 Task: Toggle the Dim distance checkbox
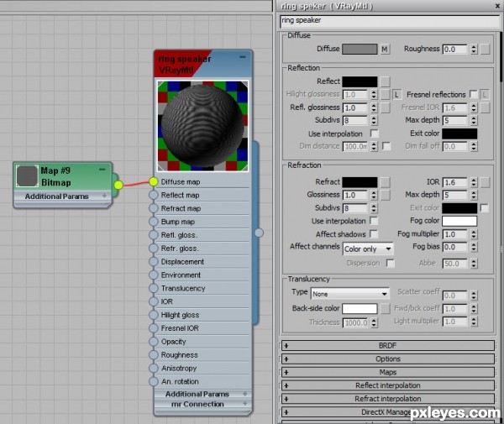(x=386, y=146)
